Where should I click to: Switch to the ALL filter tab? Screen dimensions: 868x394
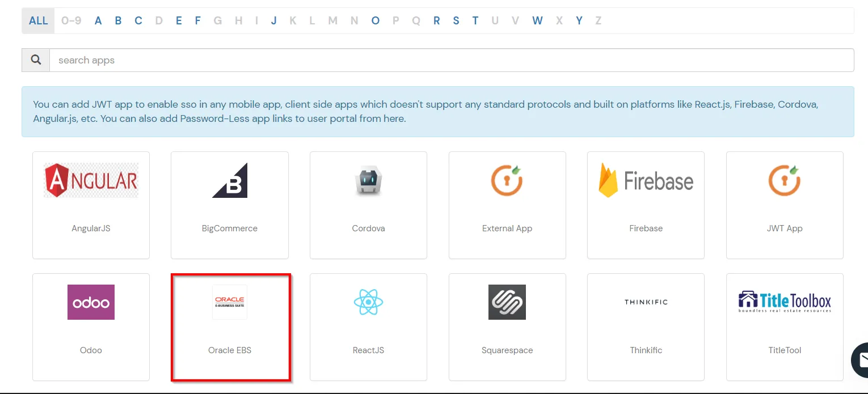tap(37, 20)
